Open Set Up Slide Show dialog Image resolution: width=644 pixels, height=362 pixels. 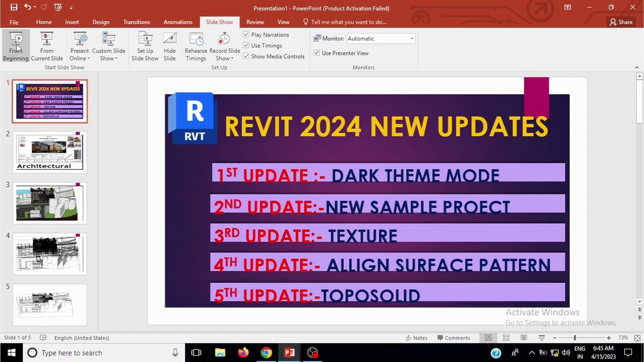145,47
